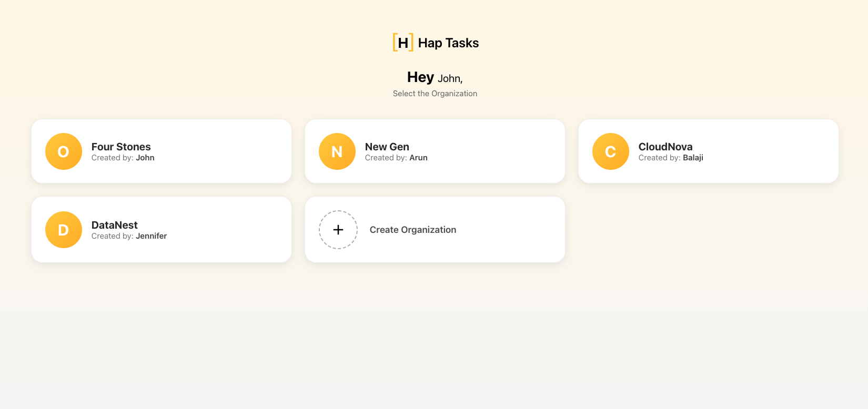Click 'Created by: Arun' text

[x=396, y=158]
